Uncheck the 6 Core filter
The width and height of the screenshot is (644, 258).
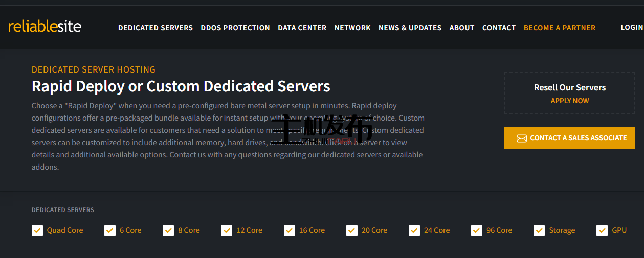pyautogui.click(x=110, y=230)
